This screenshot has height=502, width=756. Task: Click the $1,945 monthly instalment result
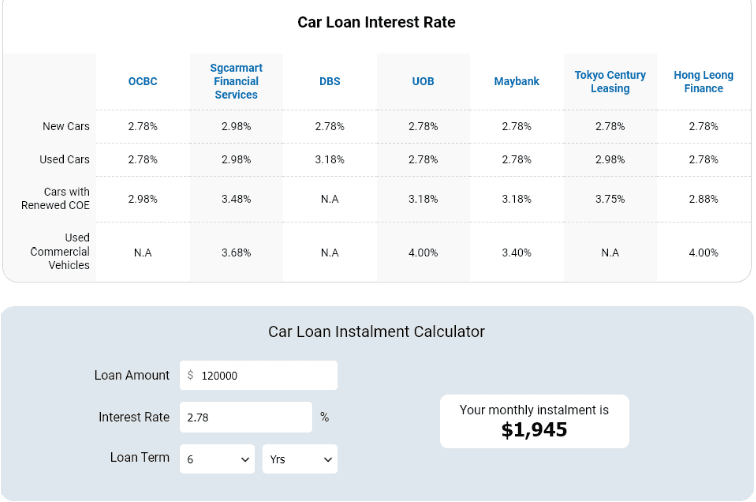point(534,430)
